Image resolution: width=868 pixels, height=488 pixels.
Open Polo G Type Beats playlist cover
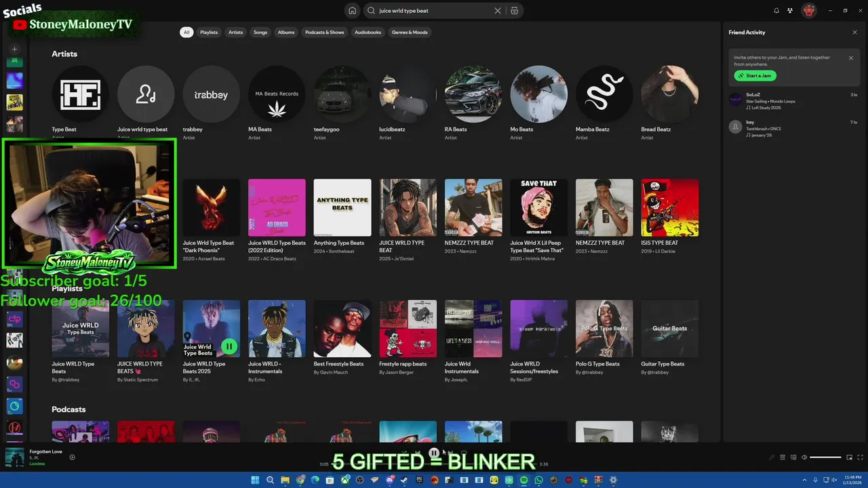click(x=604, y=329)
